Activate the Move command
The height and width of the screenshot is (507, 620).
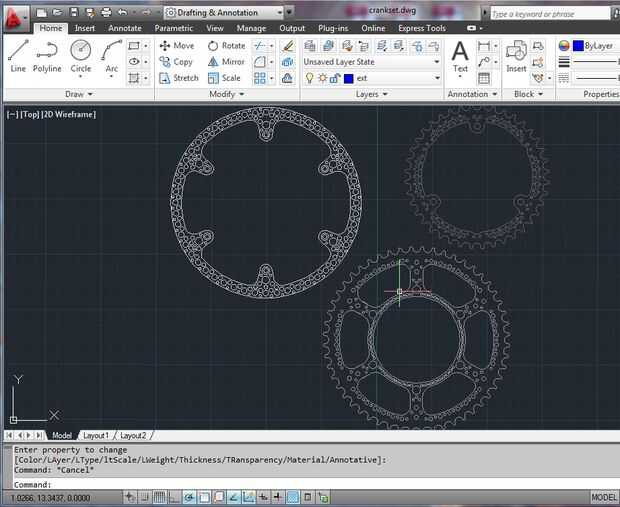[x=177, y=46]
